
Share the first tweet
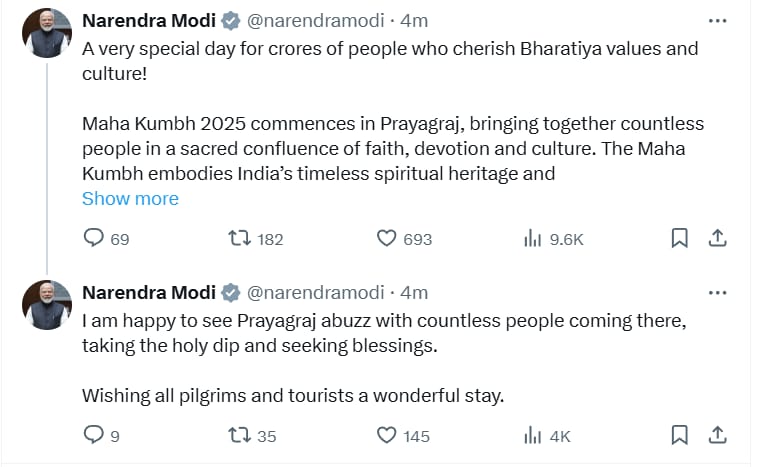click(717, 238)
